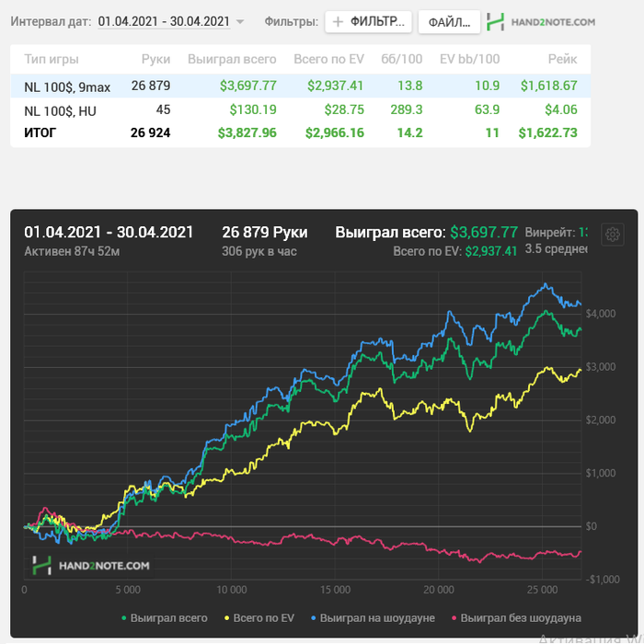Sort by the бб/100 column header
This screenshot has width=644, height=644.
click(402, 59)
